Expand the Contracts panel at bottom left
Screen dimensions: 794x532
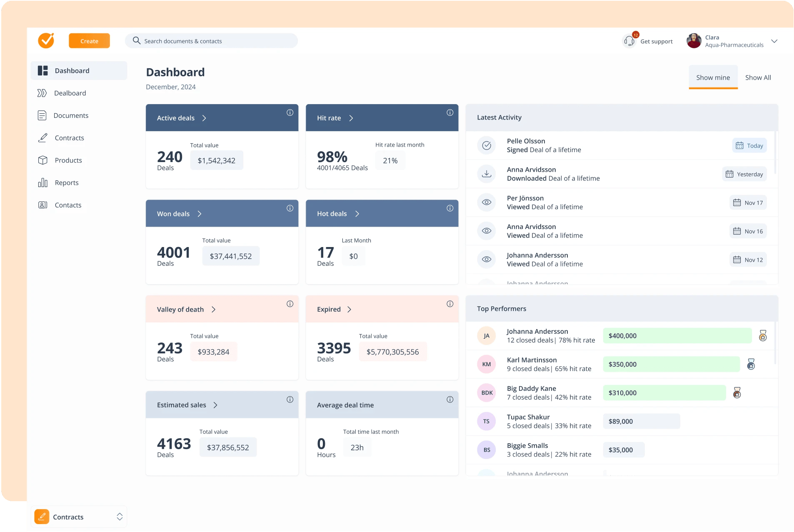(120, 517)
